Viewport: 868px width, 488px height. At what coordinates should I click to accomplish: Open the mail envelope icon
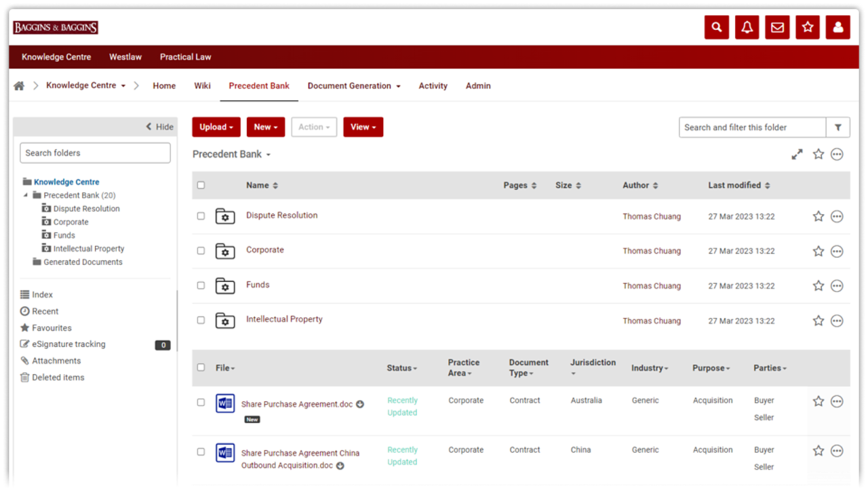pyautogui.click(x=777, y=28)
